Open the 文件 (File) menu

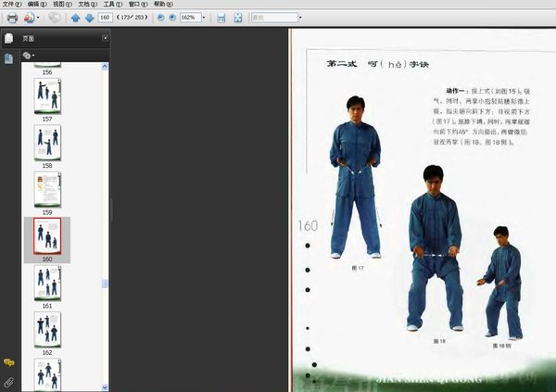point(12,5)
